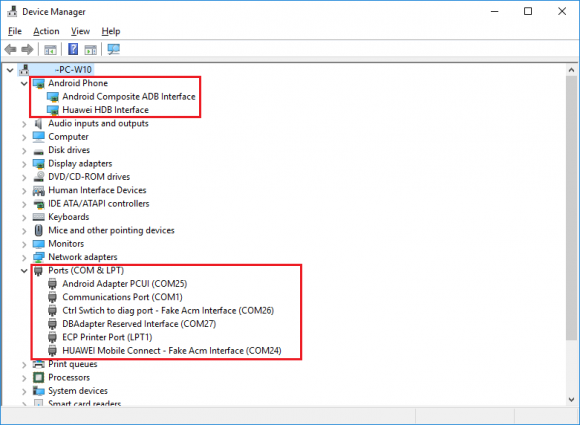Click the Show/Hide console tree icon
The height and width of the screenshot is (425, 580).
pos(50,49)
